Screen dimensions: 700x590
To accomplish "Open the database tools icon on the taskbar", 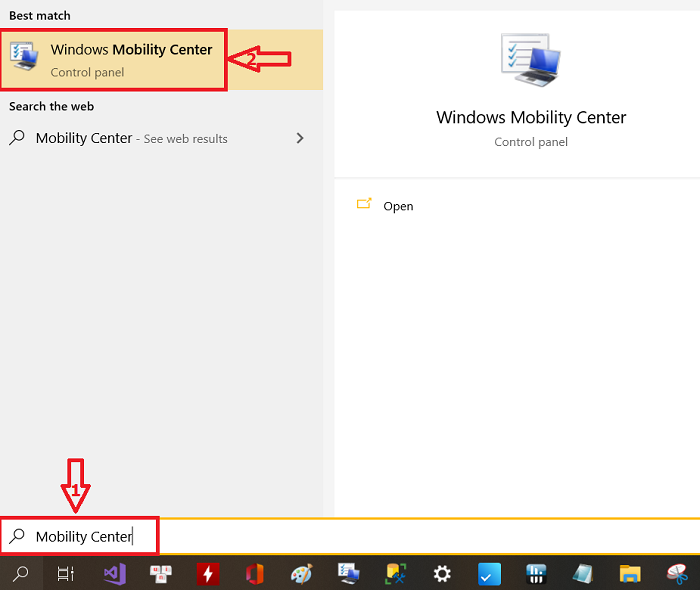I will (x=396, y=574).
